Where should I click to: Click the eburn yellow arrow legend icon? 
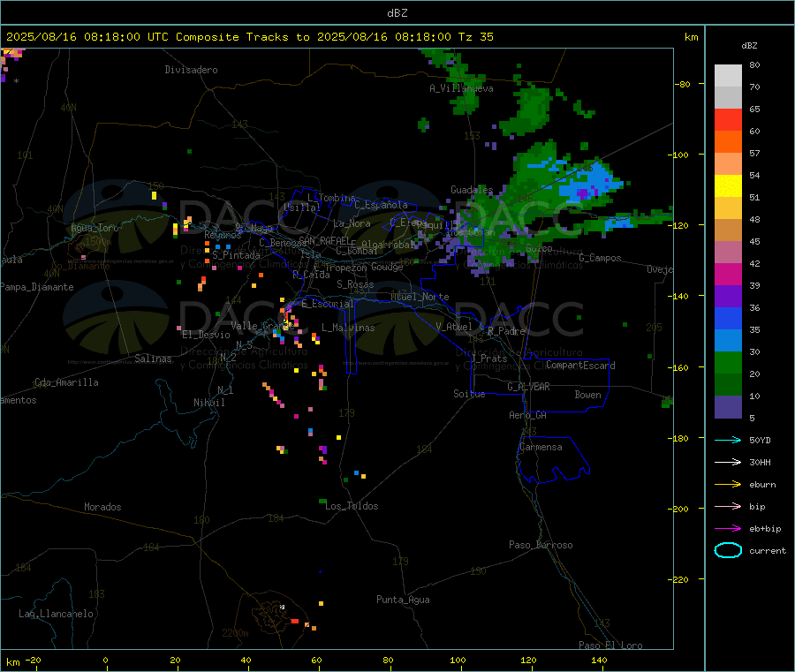(x=728, y=485)
